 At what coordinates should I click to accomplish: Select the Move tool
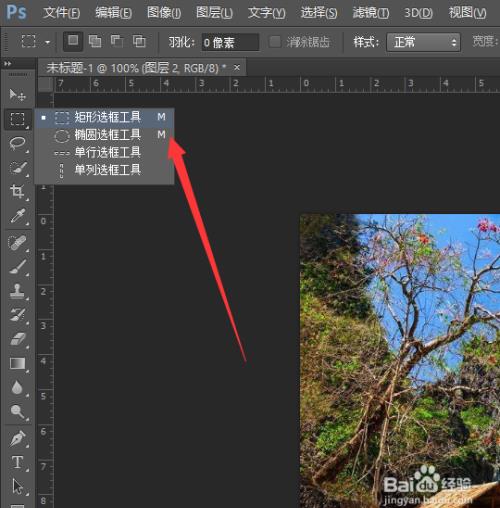[x=17, y=95]
